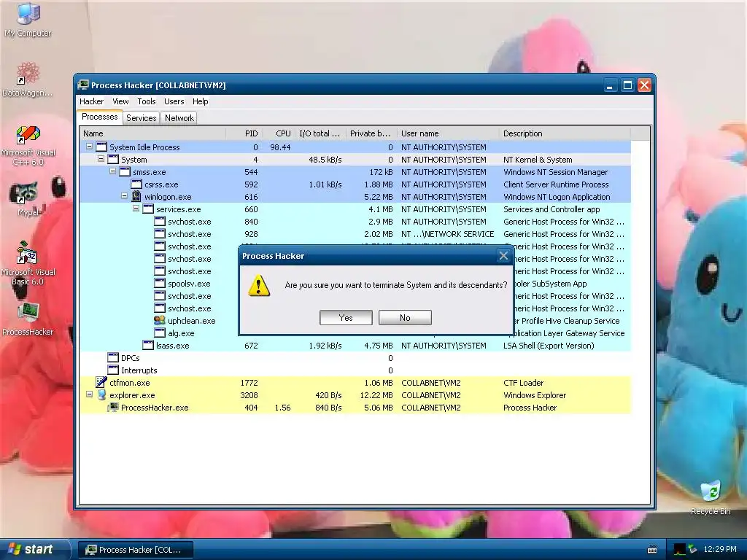The height and width of the screenshot is (560, 747).
Task: Click the csrss.exe process icon
Action: (x=136, y=184)
